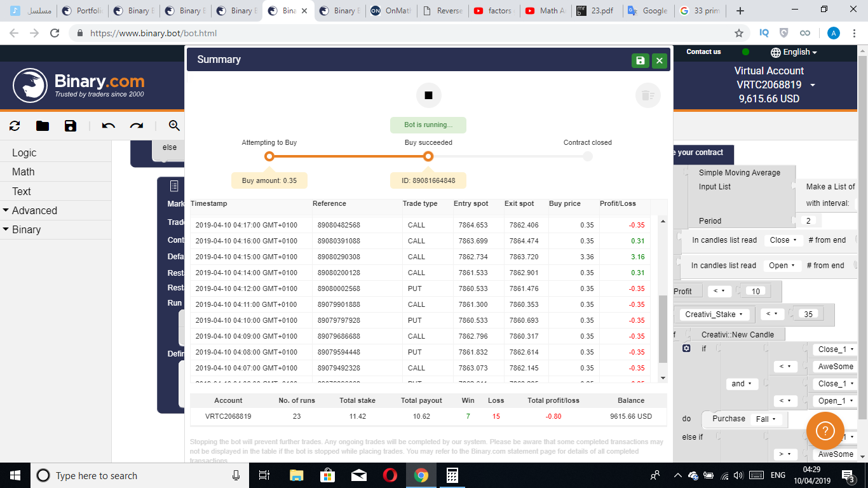Save the Summary report via green floppy icon
The image size is (868, 488).
click(x=641, y=59)
